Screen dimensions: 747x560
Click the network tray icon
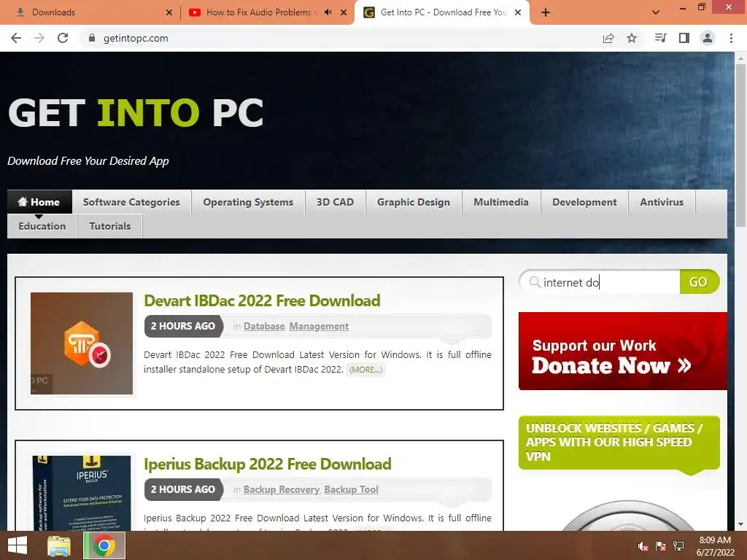tap(678, 546)
